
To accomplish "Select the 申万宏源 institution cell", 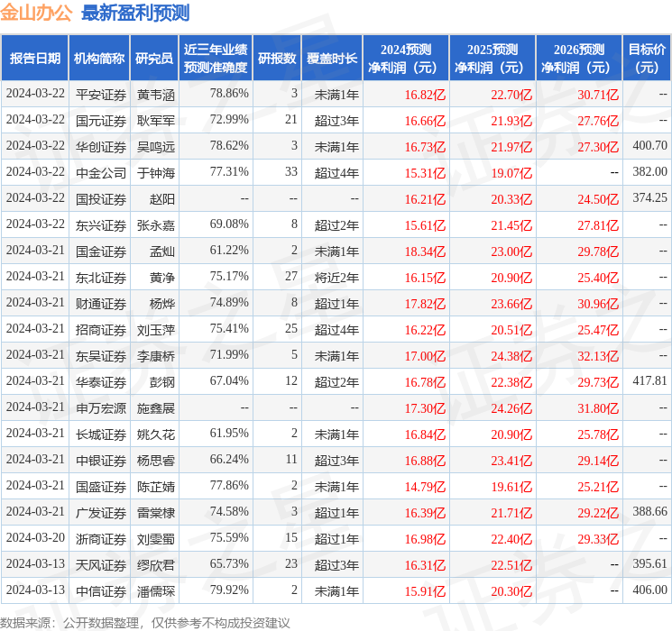I will [x=101, y=407].
